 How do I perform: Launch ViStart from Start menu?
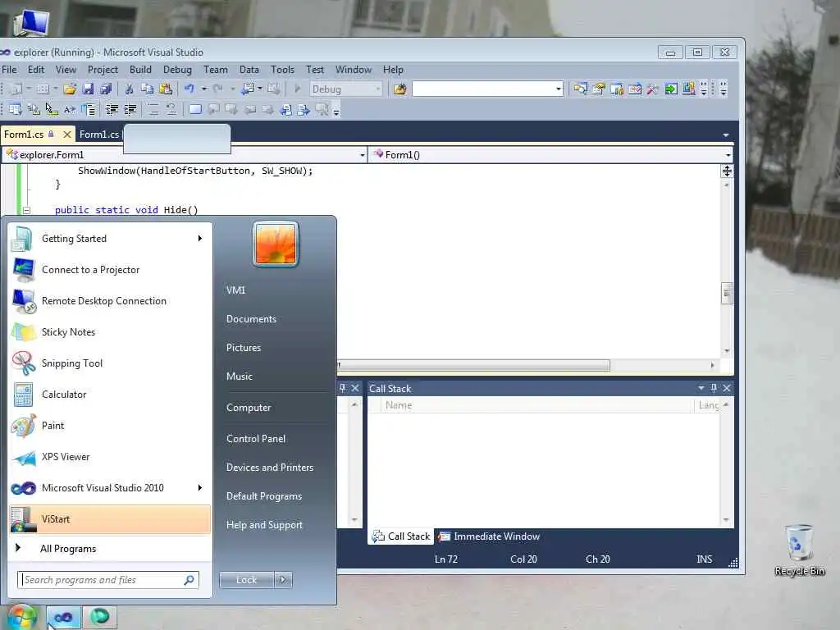[110, 519]
